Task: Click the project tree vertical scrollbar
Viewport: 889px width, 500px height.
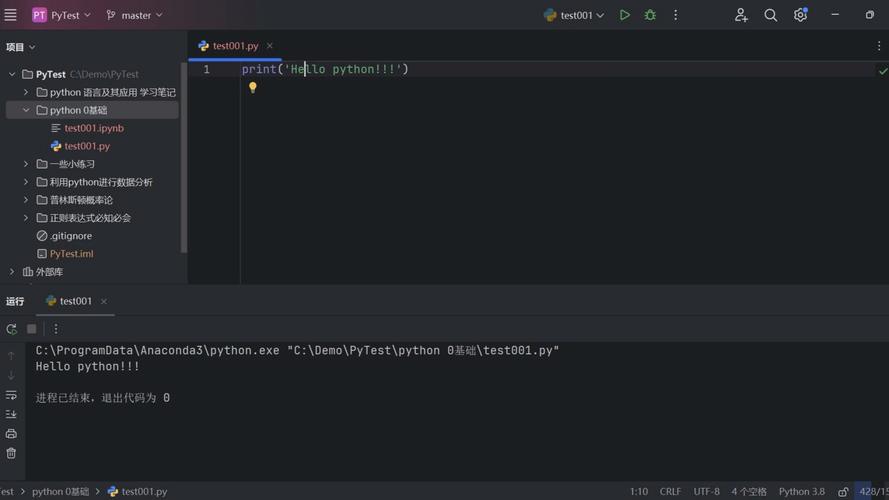Action: click(x=184, y=158)
